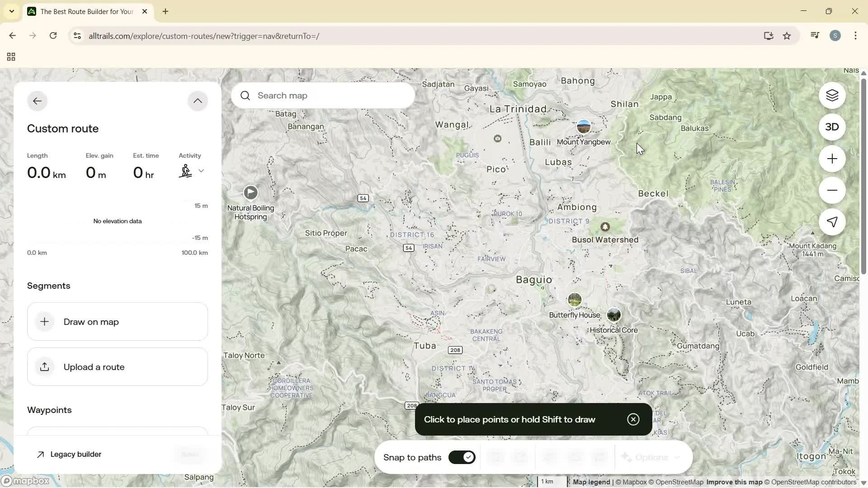Open the map layers picker

(x=832, y=95)
